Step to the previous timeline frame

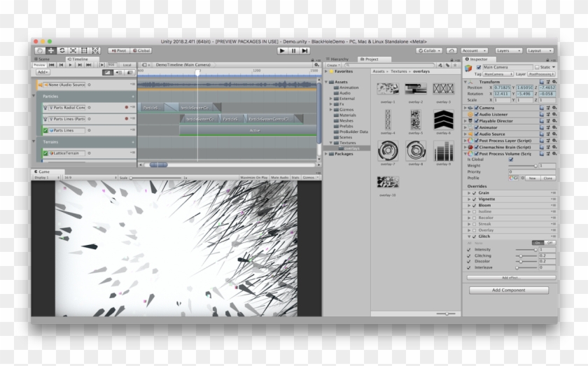[x=61, y=65]
